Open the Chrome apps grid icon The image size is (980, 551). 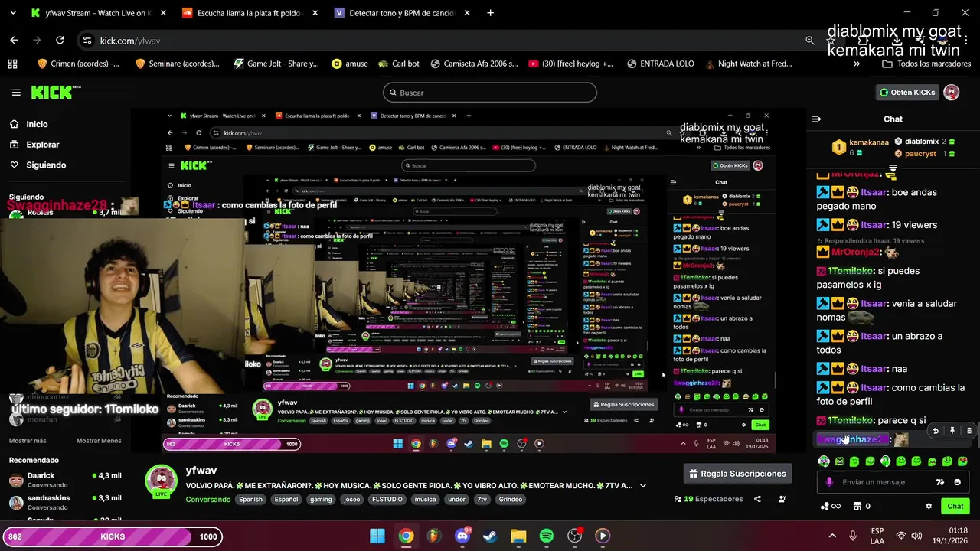coord(12,64)
